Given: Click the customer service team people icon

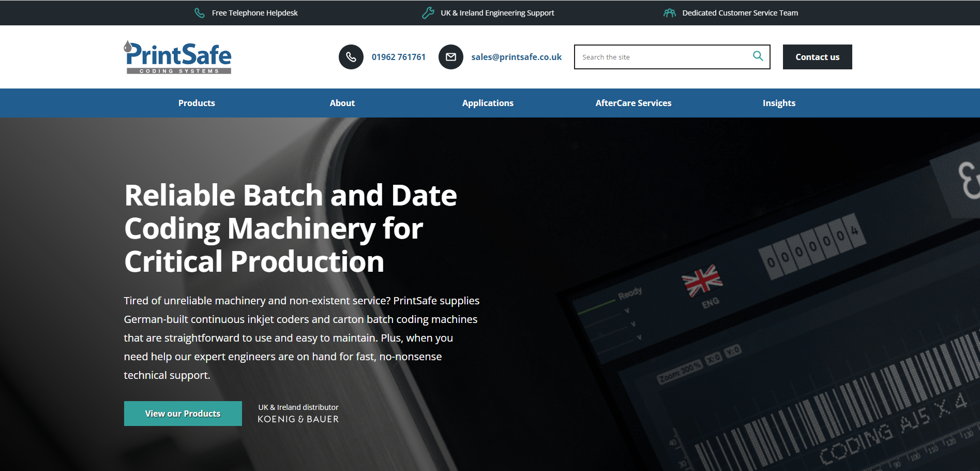Looking at the screenshot, I should [x=669, y=13].
